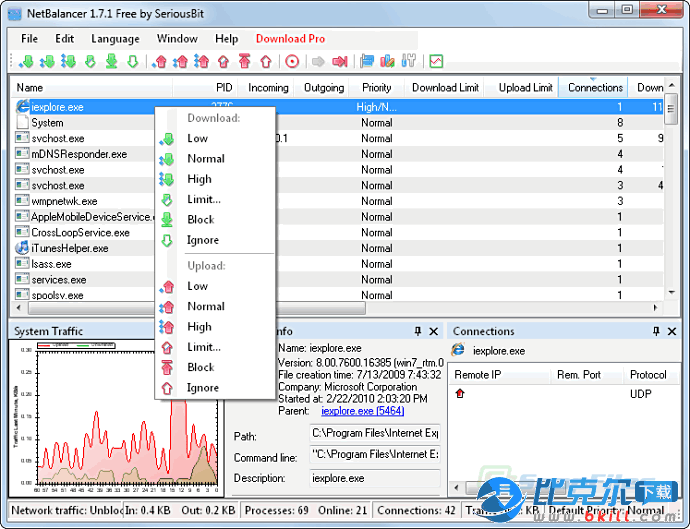Screen dimensions: 690x529
Task: Set download High from the context menu
Action: point(199,179)
